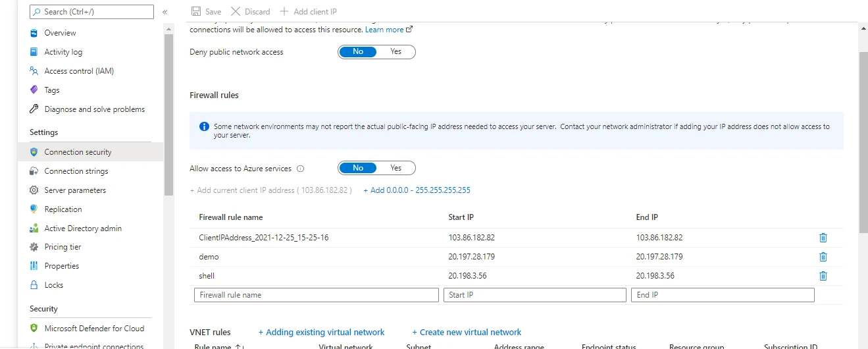
Task: Open Activity log in the sidebar
Action: [63, 52]
